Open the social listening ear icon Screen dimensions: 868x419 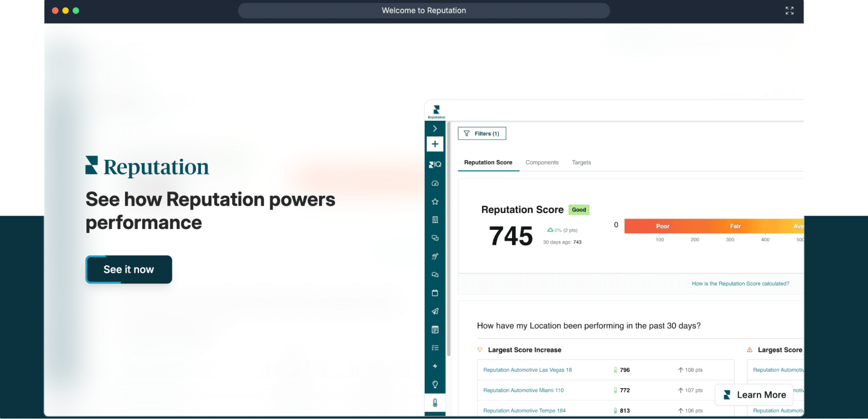(435, 256)
